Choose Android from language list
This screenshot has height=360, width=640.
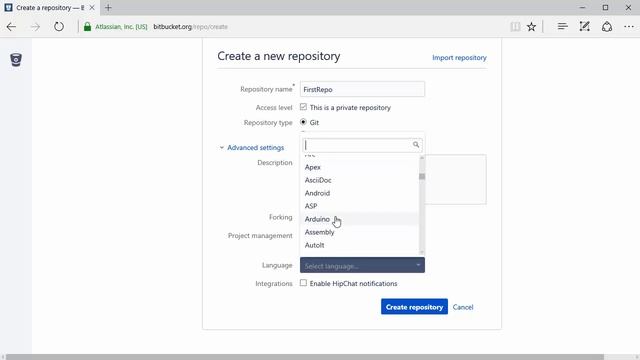click(x=360, y=193)
